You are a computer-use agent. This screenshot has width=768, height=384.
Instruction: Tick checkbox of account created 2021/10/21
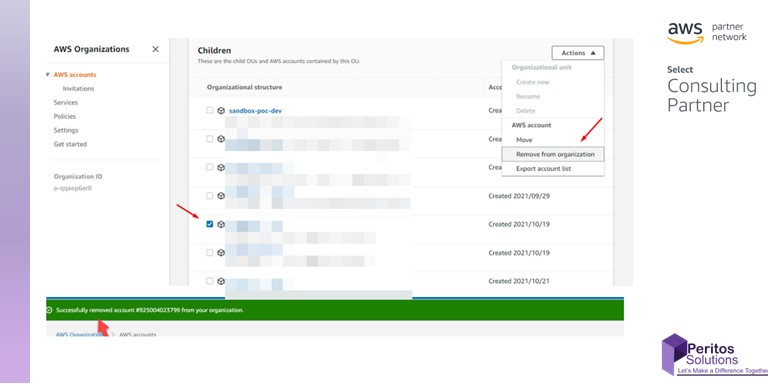tap(210, 281)
